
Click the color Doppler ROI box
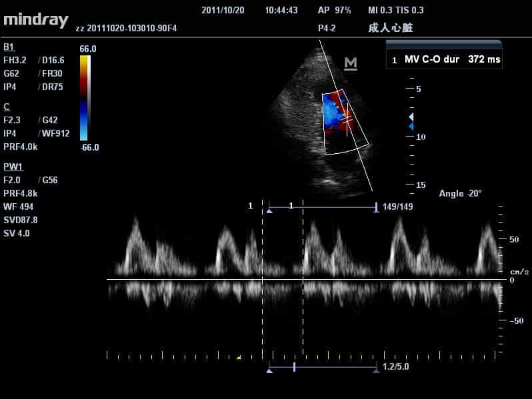[x=345, y=122]
